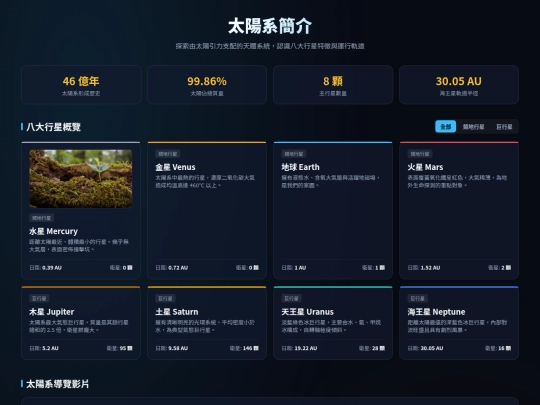Click Neptune's 30.05 AU card distance value
Screen dimensions: 540x405
pyautogui.click(x=432, y=348)
